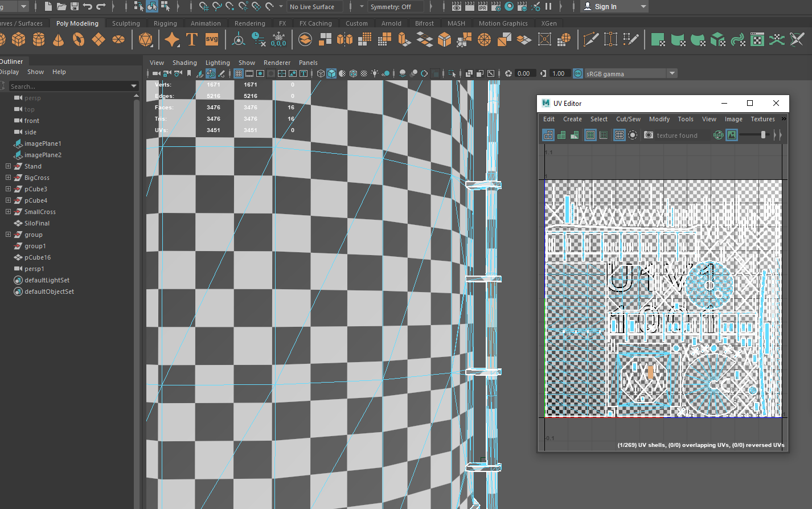Click the Sign In button

[x=605, y=7]
